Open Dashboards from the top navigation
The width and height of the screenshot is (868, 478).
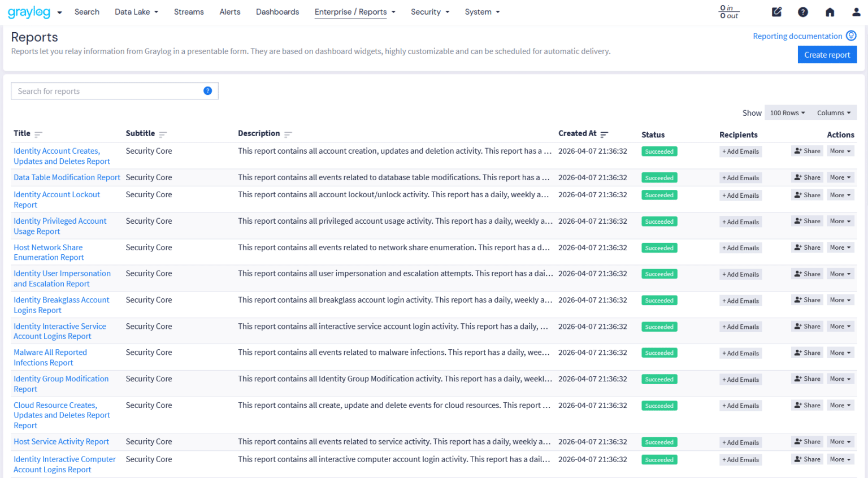point(277,12)
